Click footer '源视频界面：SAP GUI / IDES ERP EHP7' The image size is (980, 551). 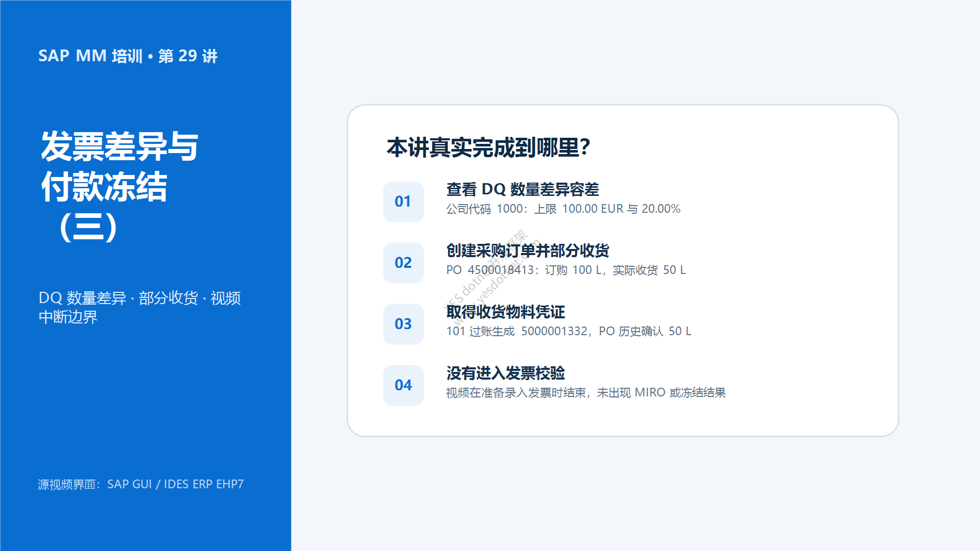[x=140, y=484]
